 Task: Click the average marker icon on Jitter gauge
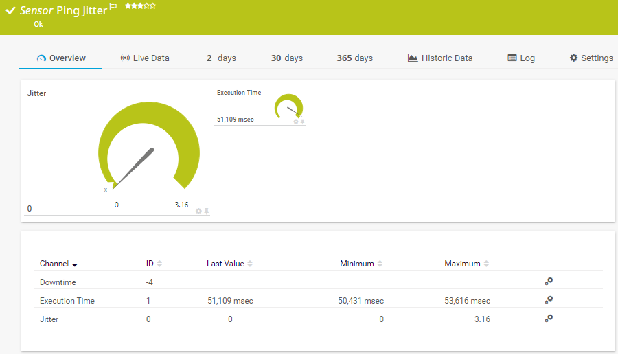pyautogui.click(x=106, y=190)
